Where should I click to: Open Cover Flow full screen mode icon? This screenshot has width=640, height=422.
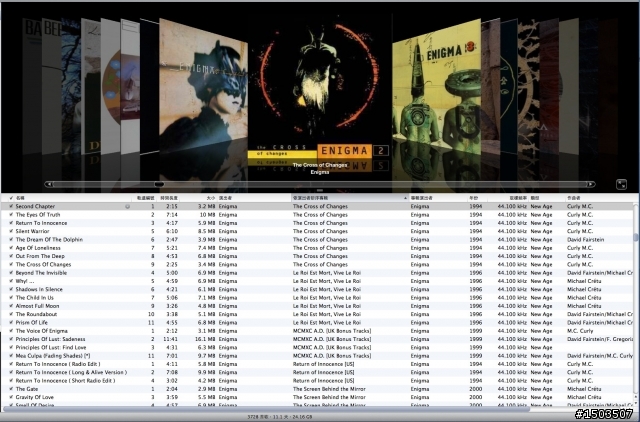click(621, 184)
